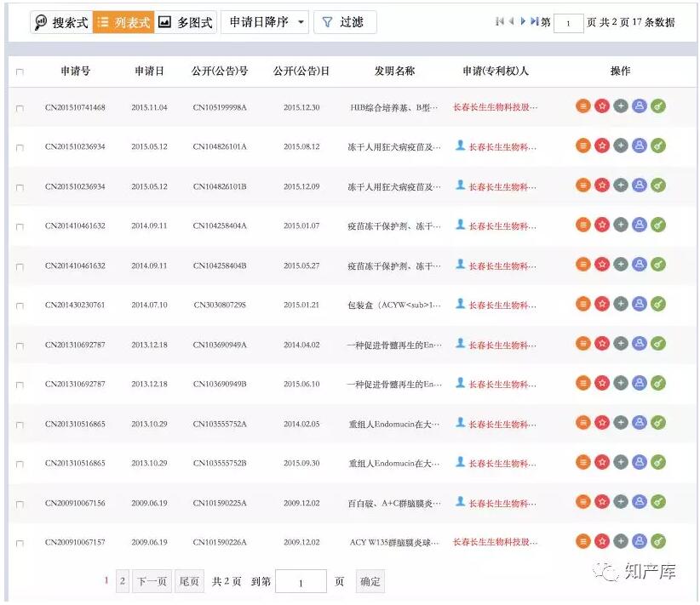This screenshot has height=605, width=700.
Task: Check the box for the CN101590226A row
Action: (x=20, y=544)
